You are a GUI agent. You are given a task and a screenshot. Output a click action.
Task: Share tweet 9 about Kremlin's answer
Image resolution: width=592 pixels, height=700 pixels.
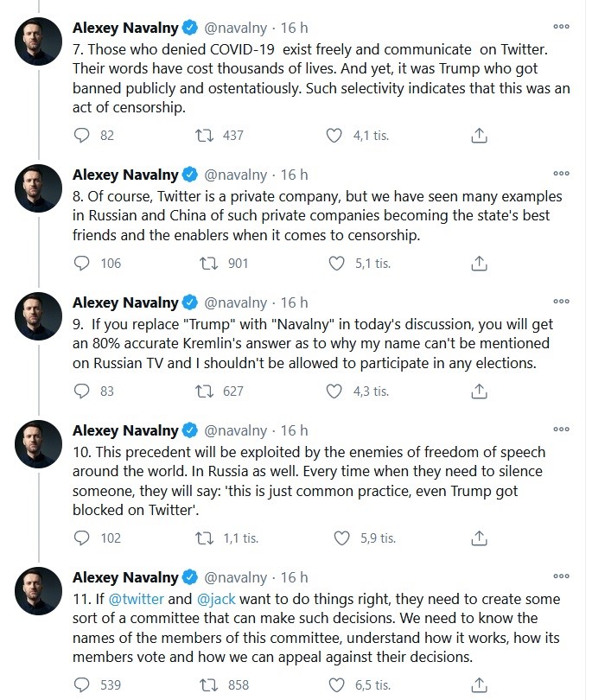[480, 391]
